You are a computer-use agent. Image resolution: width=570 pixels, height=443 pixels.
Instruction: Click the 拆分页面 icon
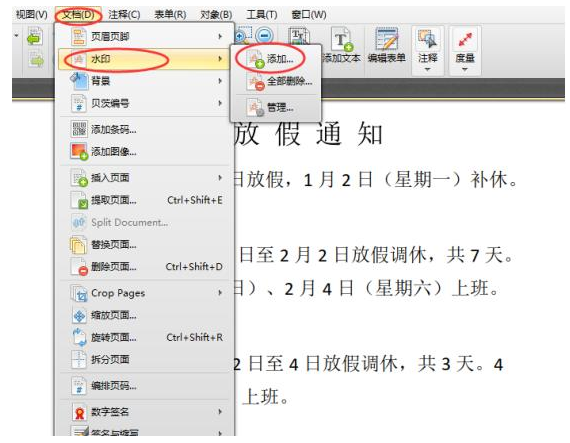coord(79,360)
